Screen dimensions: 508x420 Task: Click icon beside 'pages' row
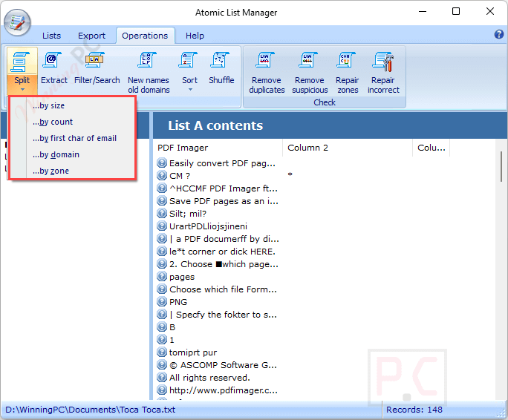[x=162, y=277]
